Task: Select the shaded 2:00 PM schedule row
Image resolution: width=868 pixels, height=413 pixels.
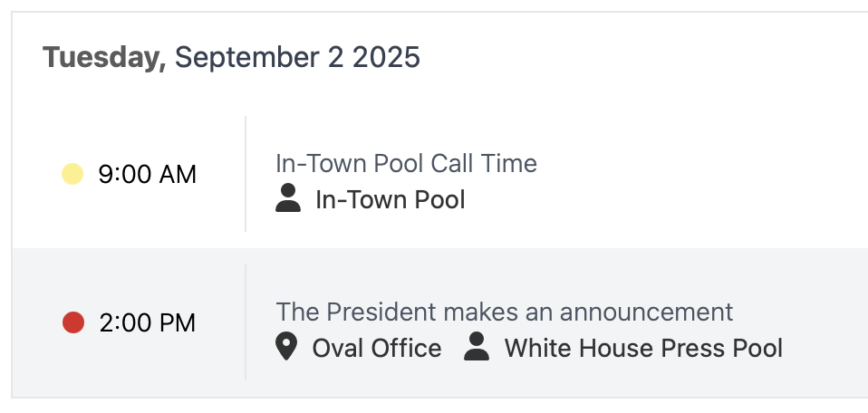Action: tap(440, 322)
